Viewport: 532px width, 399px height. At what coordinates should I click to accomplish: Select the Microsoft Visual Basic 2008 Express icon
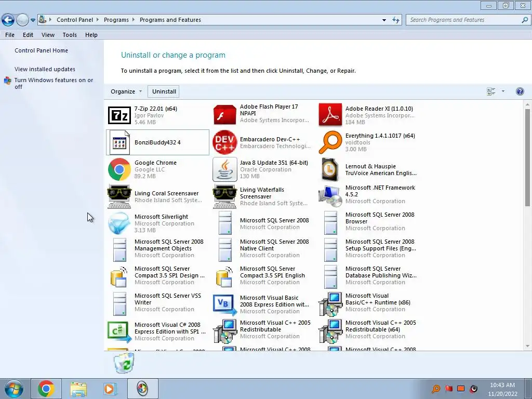coord(224,304)
